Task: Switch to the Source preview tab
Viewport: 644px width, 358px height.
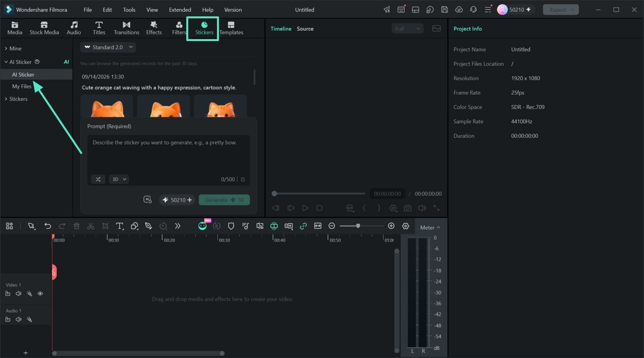Action: click(x=305, y=29)
